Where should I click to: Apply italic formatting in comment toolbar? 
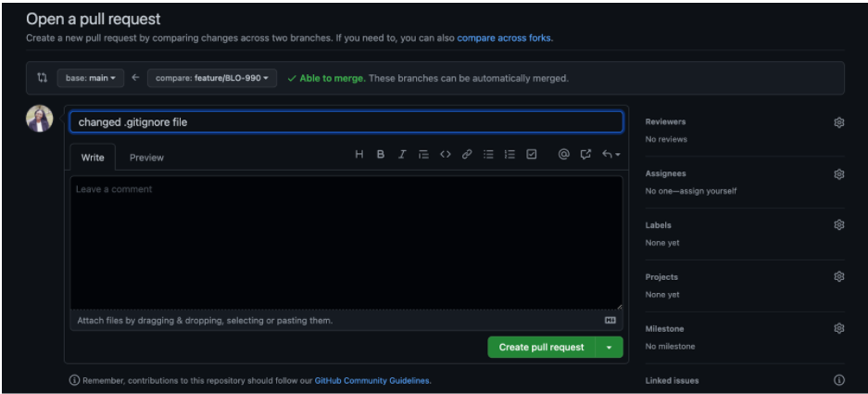(402, 155)
